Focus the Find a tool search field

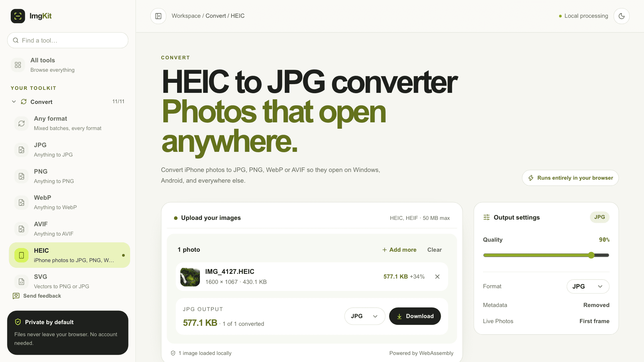tap(68, 40)
